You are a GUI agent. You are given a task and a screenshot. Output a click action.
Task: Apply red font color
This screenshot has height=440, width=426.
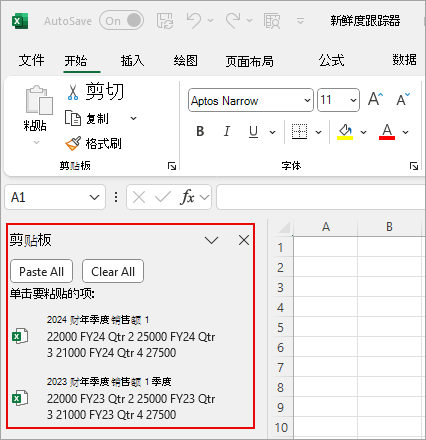click(x=387, y=131)
